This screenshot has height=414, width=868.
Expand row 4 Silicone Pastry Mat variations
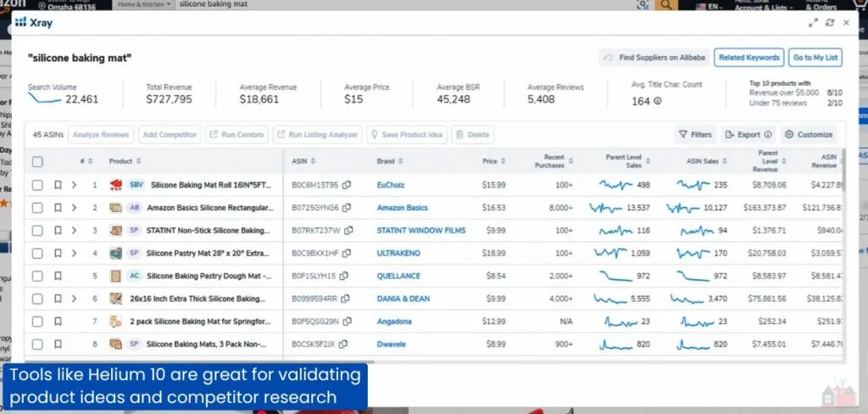coord(75,254)
